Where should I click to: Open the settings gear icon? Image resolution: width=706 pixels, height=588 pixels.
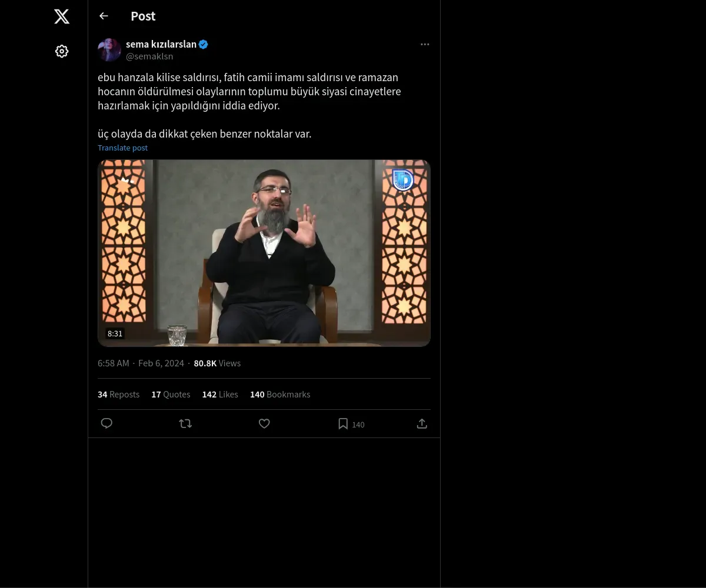[62, 52]
